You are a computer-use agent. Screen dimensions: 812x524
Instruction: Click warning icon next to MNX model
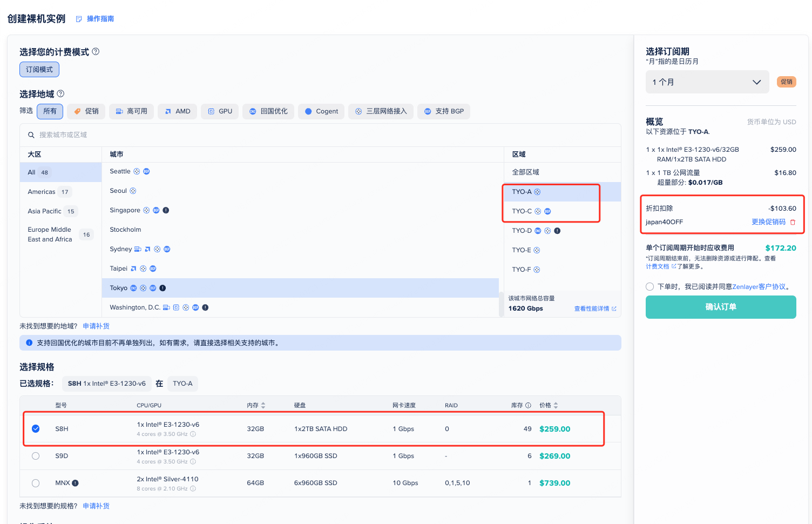point(76,483)
